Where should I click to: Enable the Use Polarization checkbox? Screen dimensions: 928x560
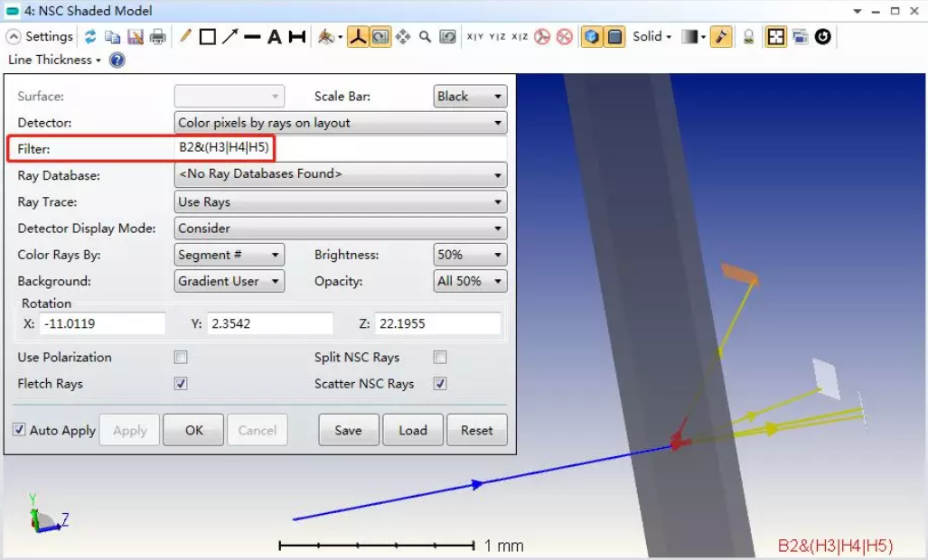[181, 358]
